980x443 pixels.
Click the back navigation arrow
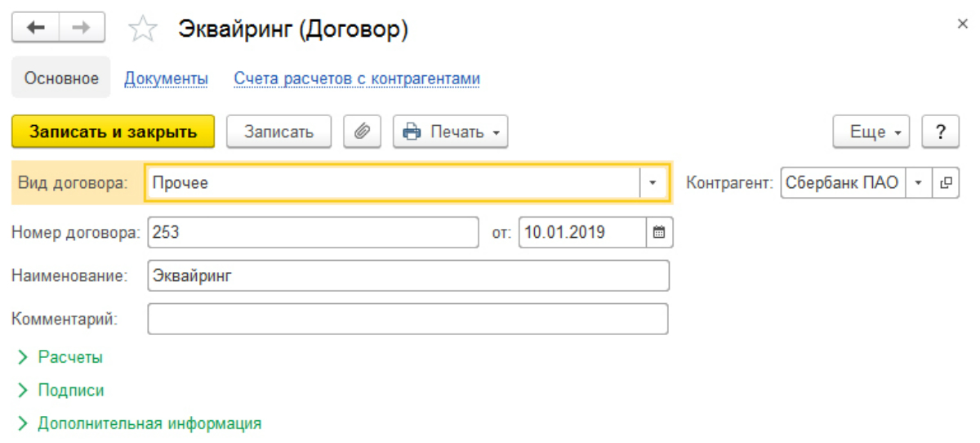(x=35, y=29)
